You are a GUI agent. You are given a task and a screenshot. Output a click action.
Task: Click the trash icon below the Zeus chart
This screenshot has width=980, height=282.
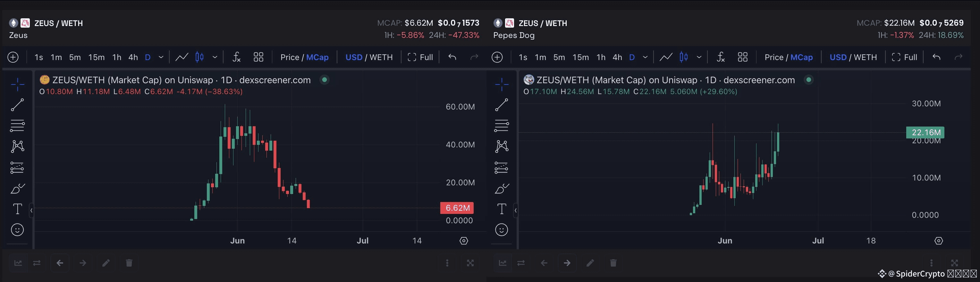pos(129,263)
